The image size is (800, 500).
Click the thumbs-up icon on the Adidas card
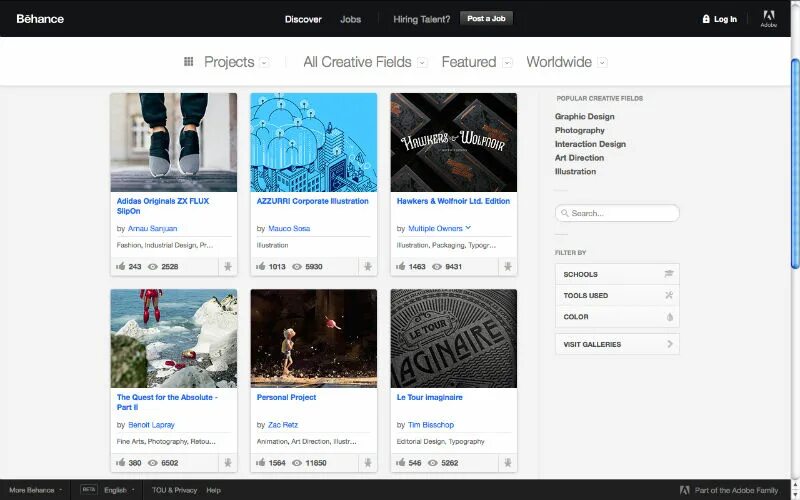click(x=120, y=266)
